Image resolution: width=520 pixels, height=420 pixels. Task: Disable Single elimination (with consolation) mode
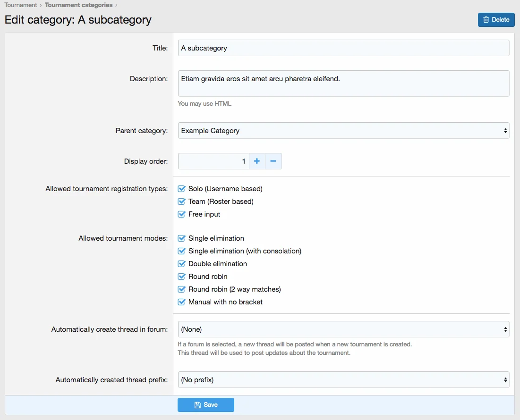point(182,251)
